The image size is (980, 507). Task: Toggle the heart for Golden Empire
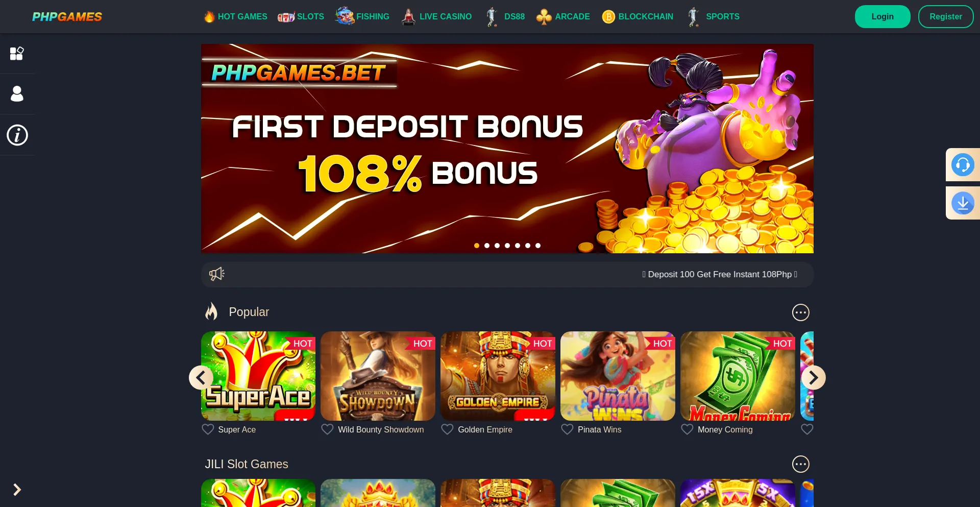(447, 429)
